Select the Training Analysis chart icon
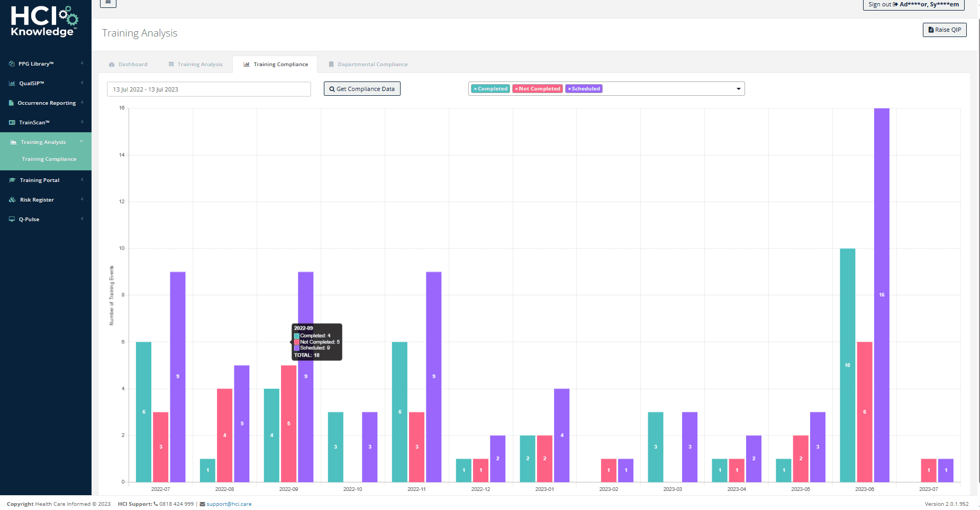This screenshot has width=980, height=510. (13, 142)
